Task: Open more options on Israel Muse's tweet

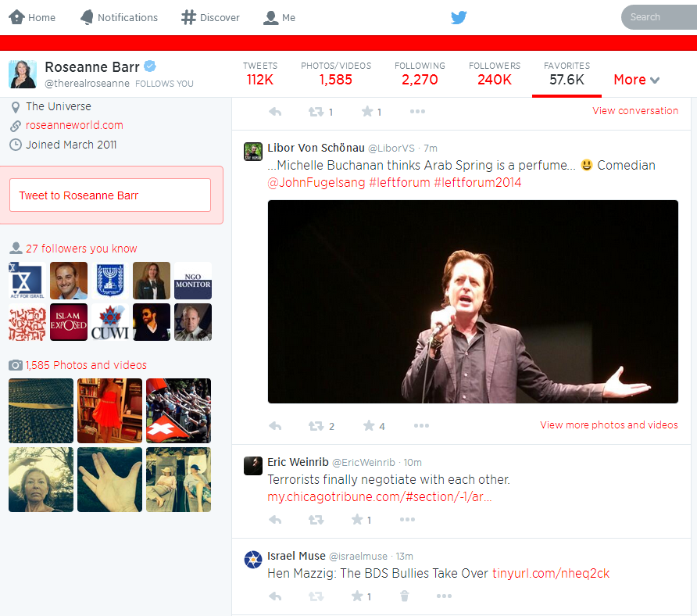Action: (444, 596)
